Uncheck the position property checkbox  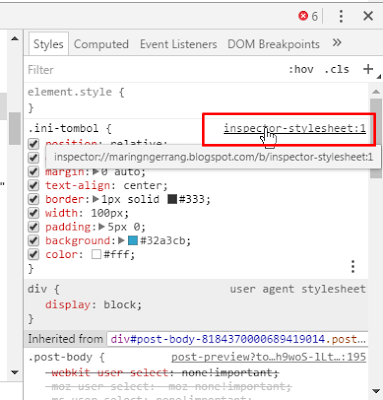[x=33, y=144]
